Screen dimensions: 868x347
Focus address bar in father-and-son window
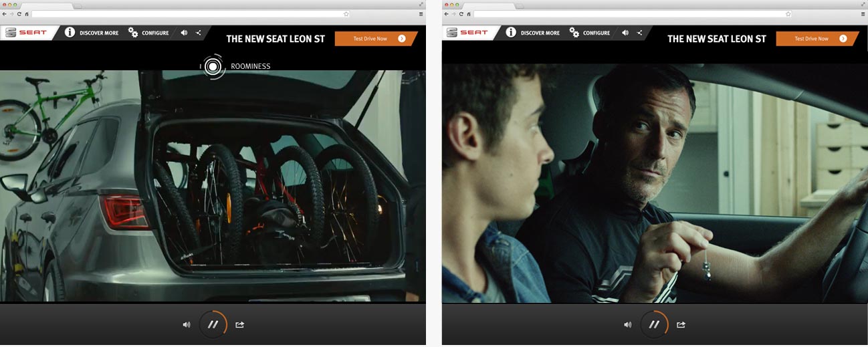pos(632,13)
